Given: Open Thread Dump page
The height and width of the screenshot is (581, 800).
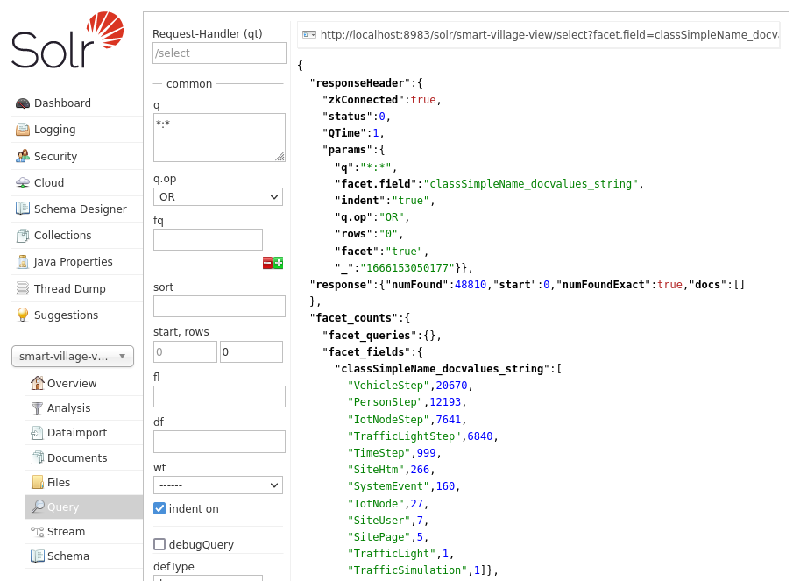Looking at the screenshot, I should [x=69, y=288].
